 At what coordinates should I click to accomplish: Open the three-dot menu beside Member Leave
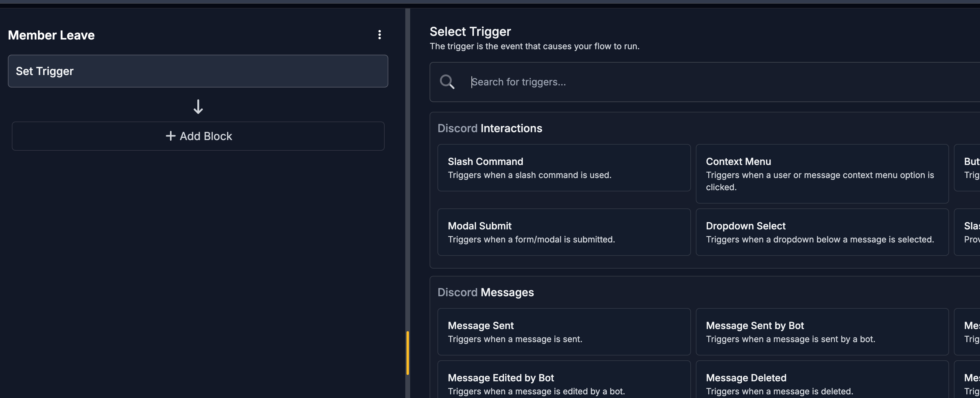click(x=379, y=35)
